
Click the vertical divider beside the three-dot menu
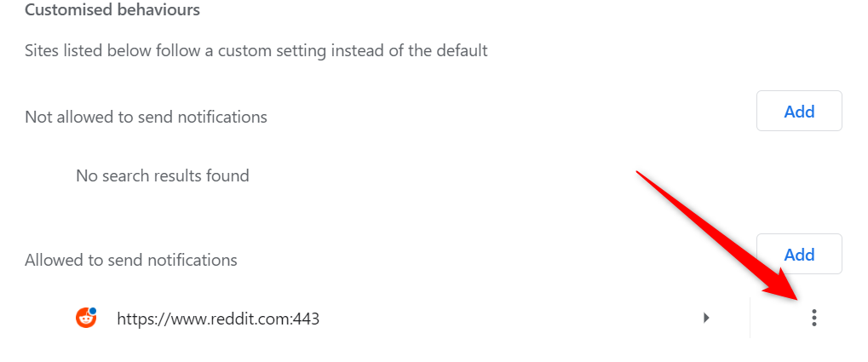coord(750,319)
